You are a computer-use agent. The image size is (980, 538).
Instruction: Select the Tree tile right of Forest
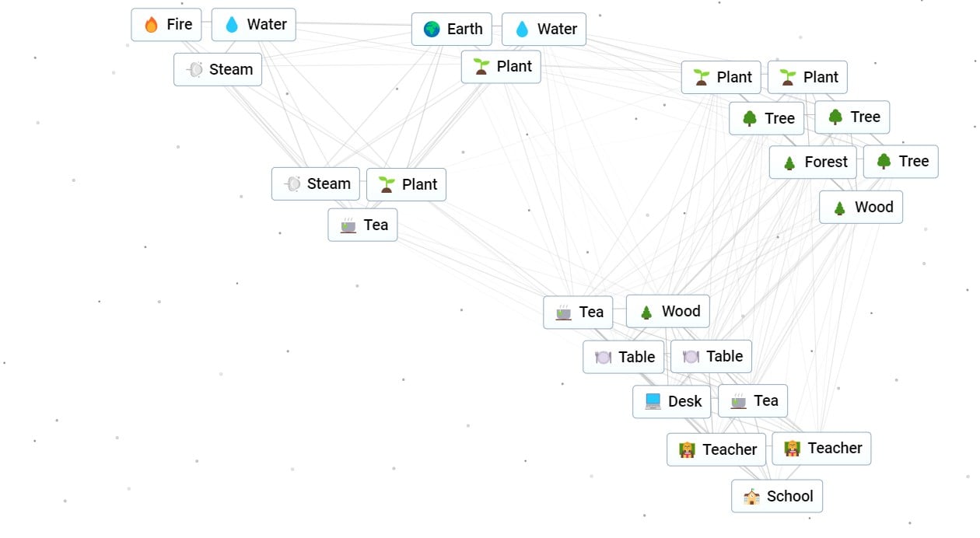point(900,162)
